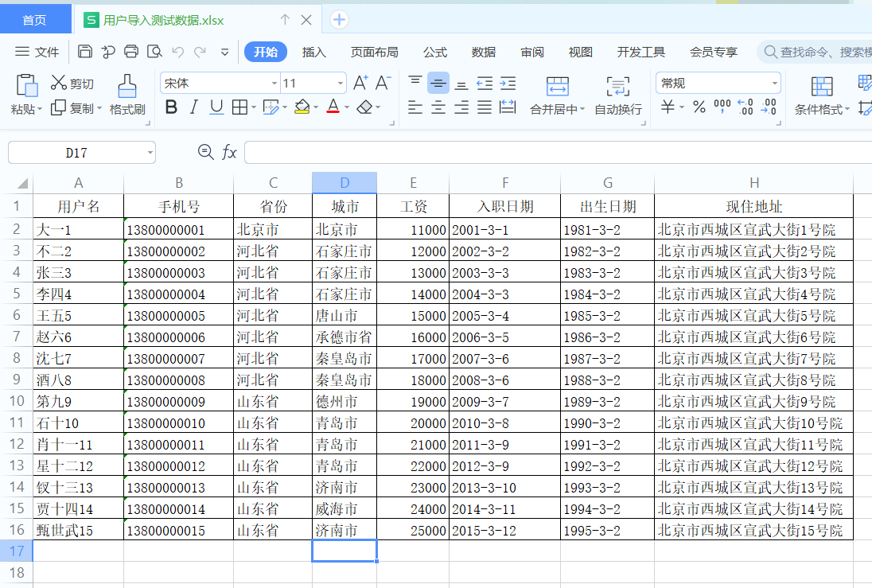
Task: Select column D header
Action: (345, 182)
